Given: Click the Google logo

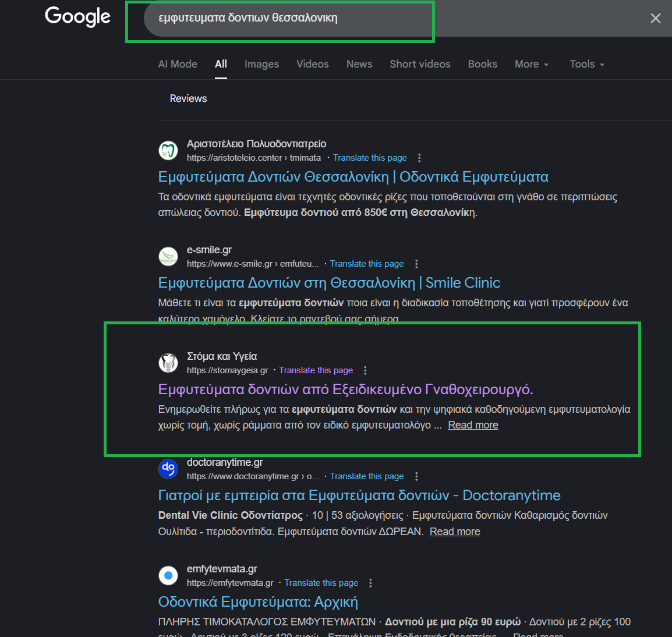Looking at the screenshot, I should (77, 17).
